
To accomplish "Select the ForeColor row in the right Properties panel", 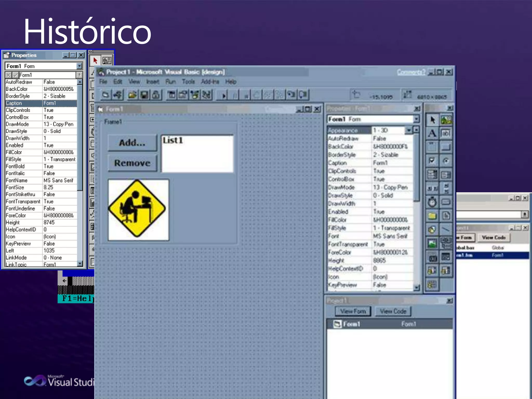I will pos(370,252).
